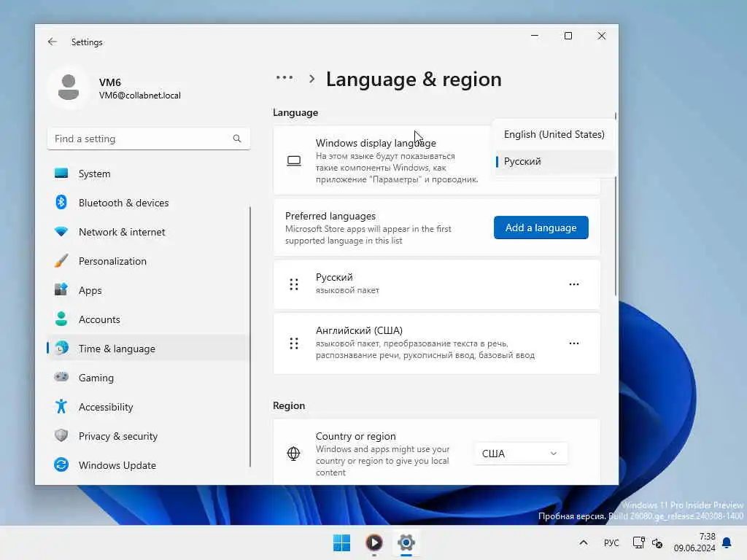Viewport: 747px width, 560px height.
Task: Open Bluetooth & devices category
Action: [x=149, y=203]
